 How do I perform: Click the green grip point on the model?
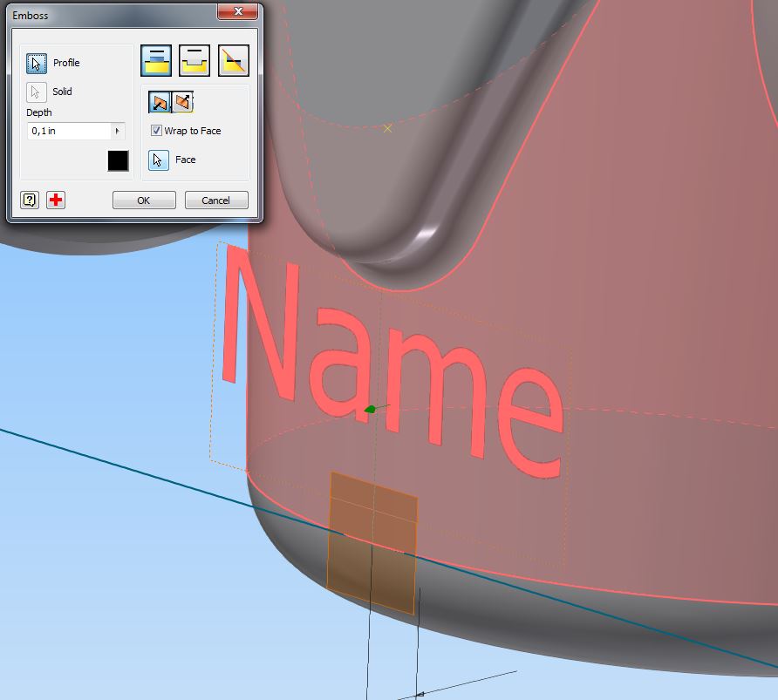[369, 410]
